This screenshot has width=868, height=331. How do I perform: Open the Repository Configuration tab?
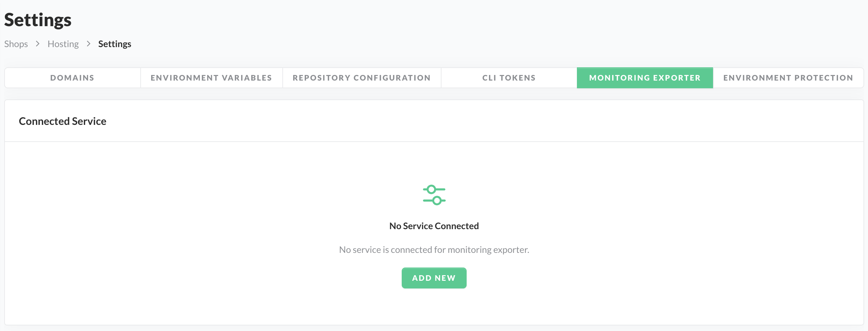pyautogui.click(x=362, y=78)
